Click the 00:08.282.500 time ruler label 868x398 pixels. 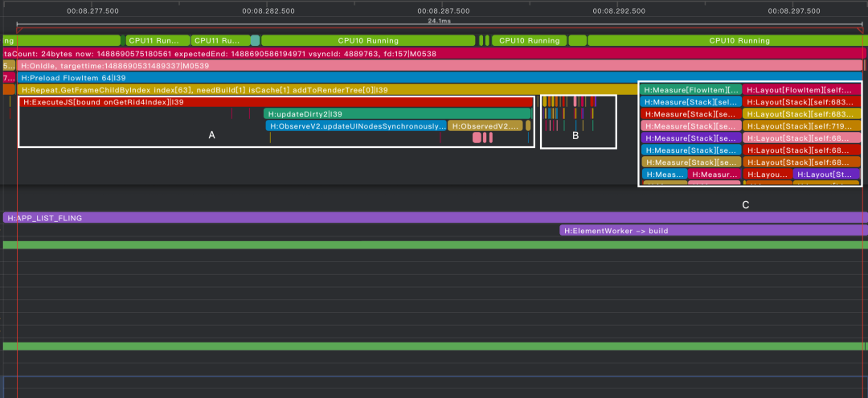(x=268, y=10)
